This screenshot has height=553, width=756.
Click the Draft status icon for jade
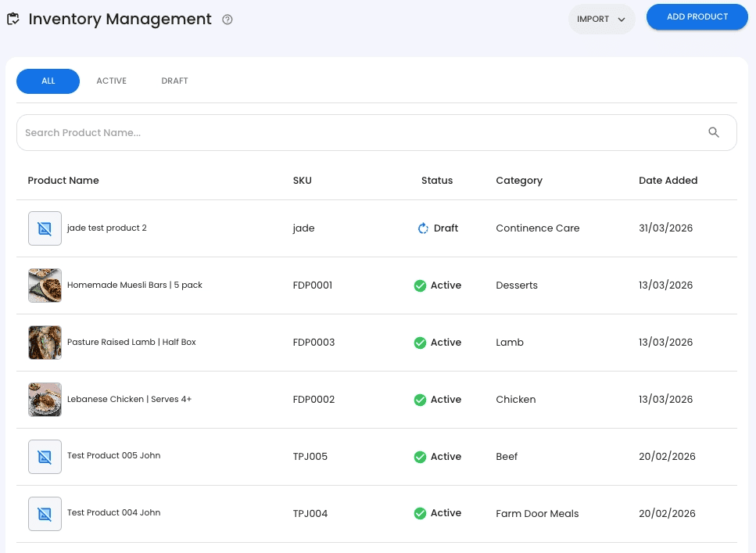[423, 228]
